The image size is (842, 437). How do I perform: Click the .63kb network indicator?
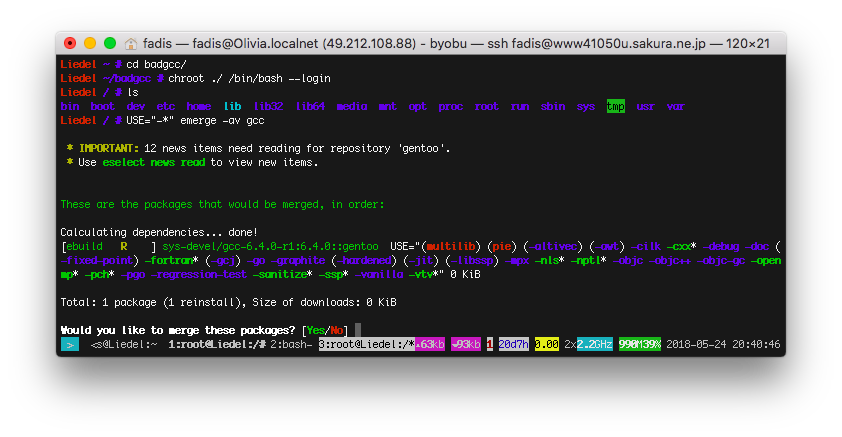pyautogui.click(x=430, y=344)
